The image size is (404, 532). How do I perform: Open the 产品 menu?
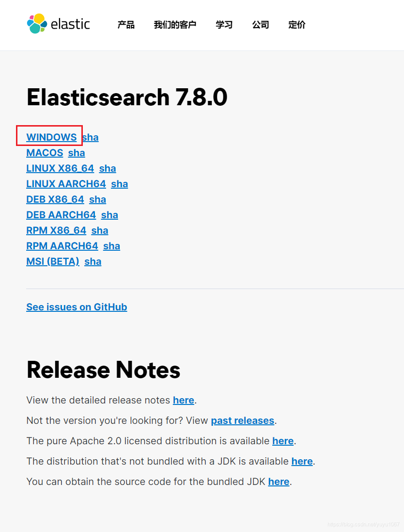click(x=126, y=25)
